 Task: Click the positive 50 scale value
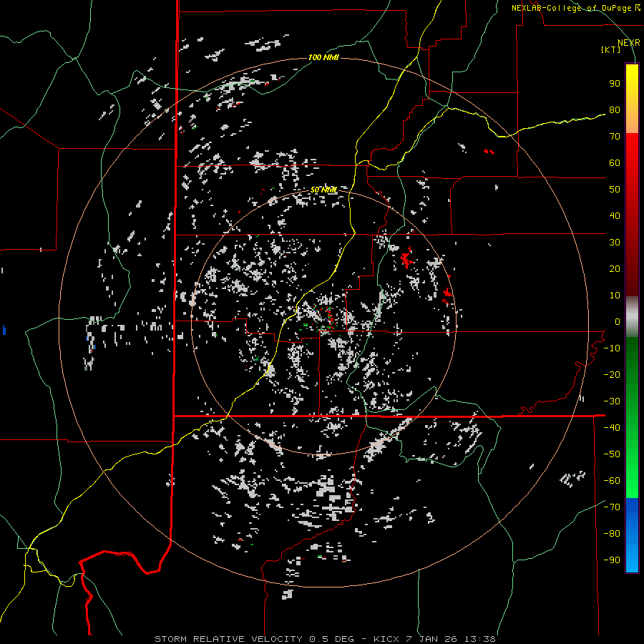point(615,190)
